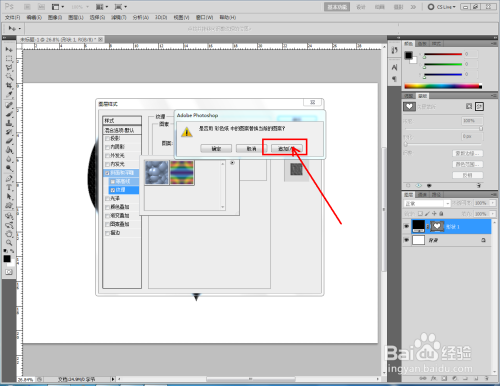Screen dimensions: 500x386
Task: Click the 追加(A) append button
Action: point(287,148)
